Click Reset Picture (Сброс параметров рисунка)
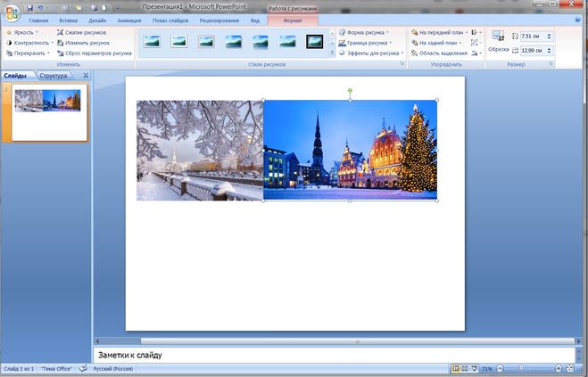 (x=94, y=53)
